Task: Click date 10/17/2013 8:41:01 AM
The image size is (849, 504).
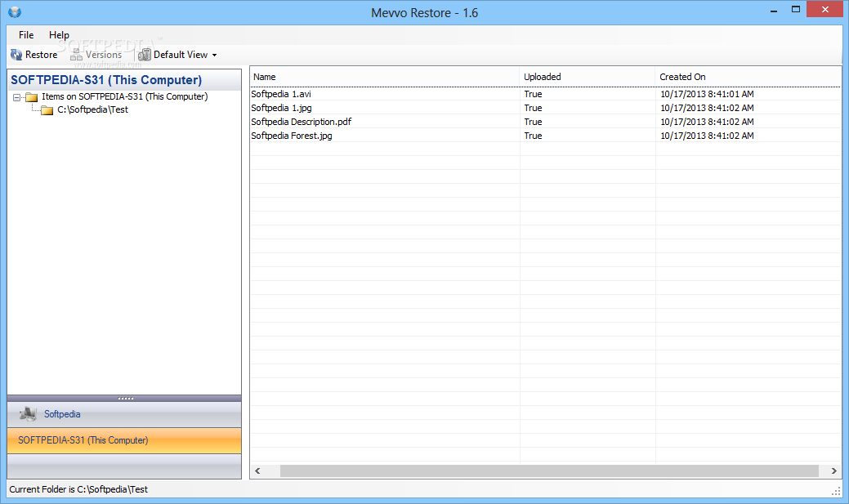Action: [707, 94]
